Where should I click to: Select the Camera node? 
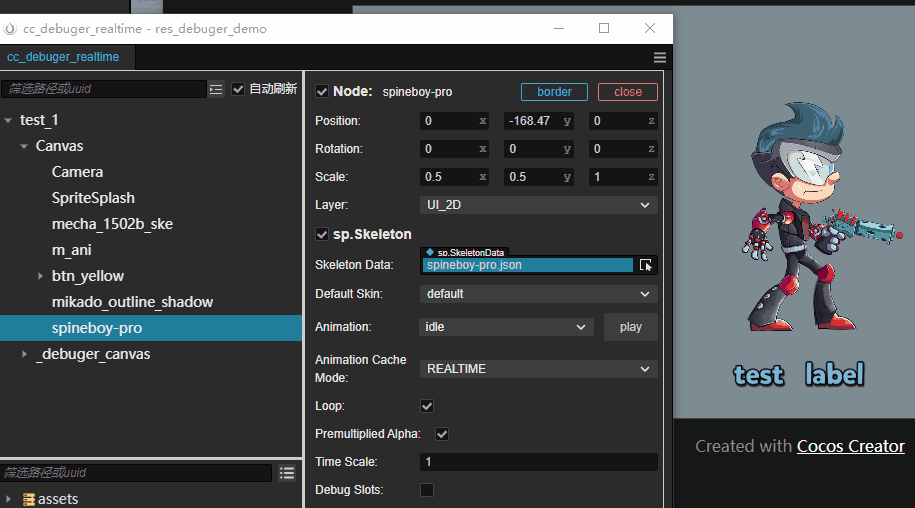point(77,172)
